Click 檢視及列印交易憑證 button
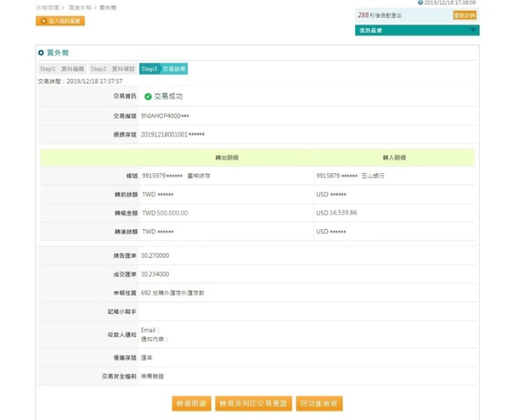Screen dimensions: 518x420 (x=254, y=404)
